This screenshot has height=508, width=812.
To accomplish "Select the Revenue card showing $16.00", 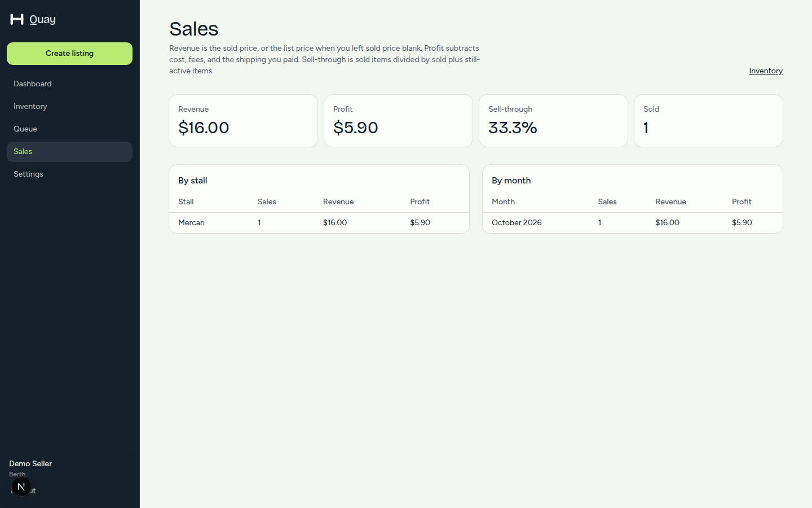I will point(243,121).
